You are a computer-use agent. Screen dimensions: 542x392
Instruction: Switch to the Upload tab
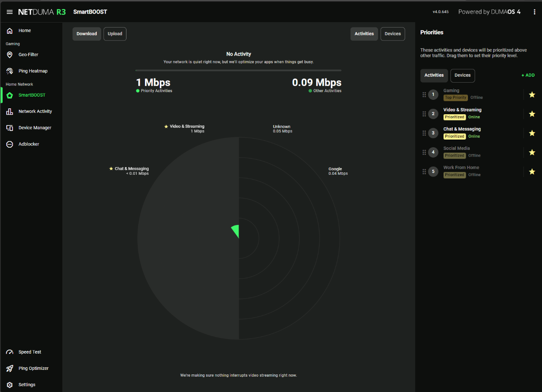(115, 34)
